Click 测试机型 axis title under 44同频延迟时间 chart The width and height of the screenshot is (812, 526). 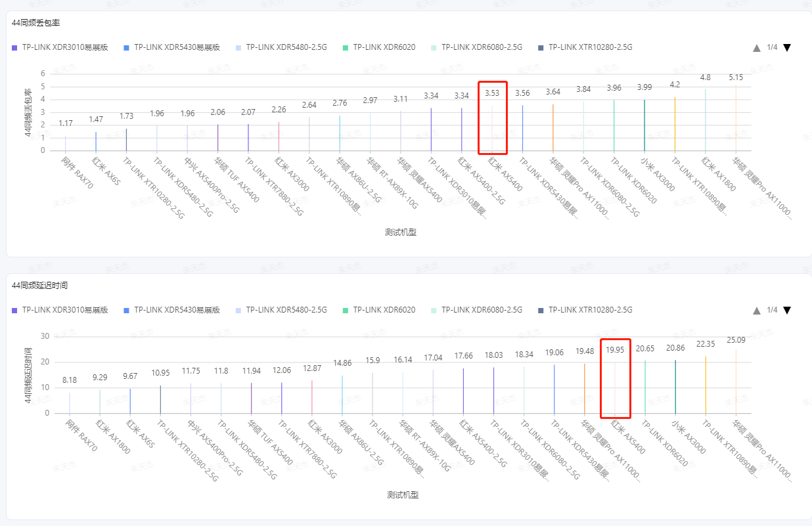[x=403, y=494]
